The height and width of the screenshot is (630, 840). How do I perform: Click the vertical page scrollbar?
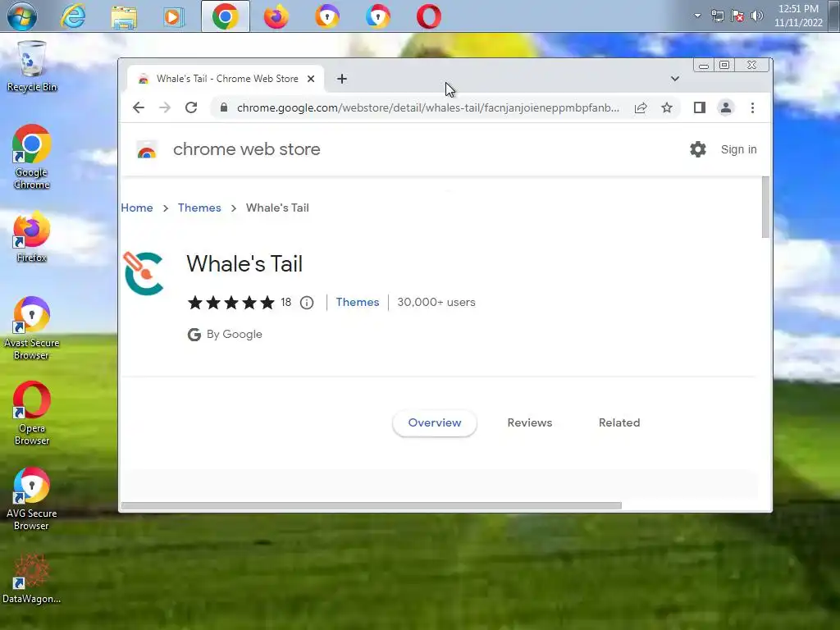(x=765, y=207)
